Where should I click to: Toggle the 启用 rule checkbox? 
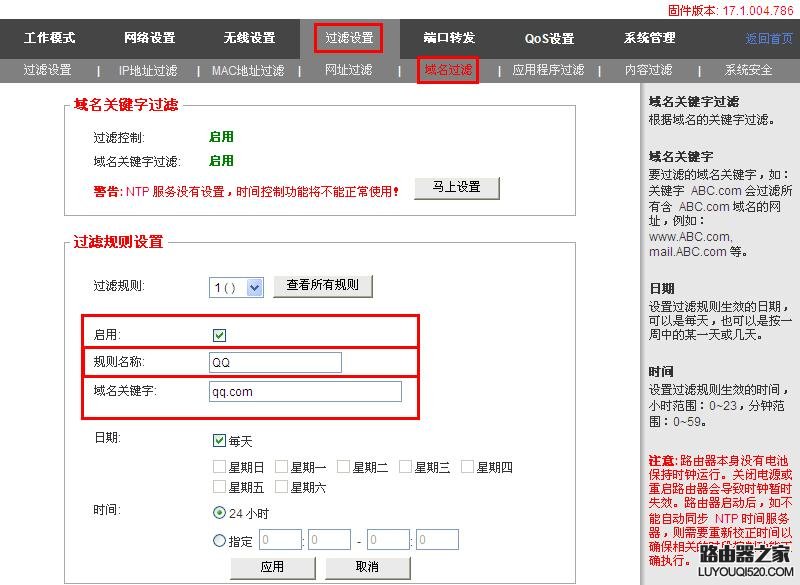[x=219, y=335]
